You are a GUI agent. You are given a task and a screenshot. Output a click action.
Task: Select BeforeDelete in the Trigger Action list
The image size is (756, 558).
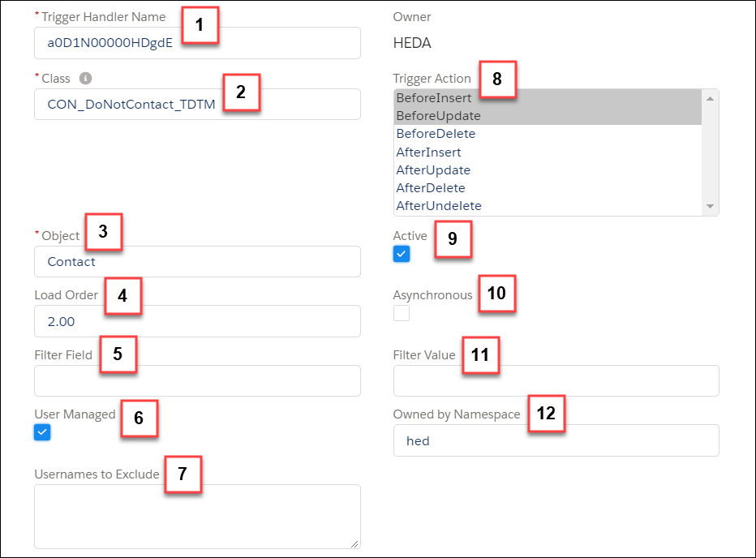436,133
